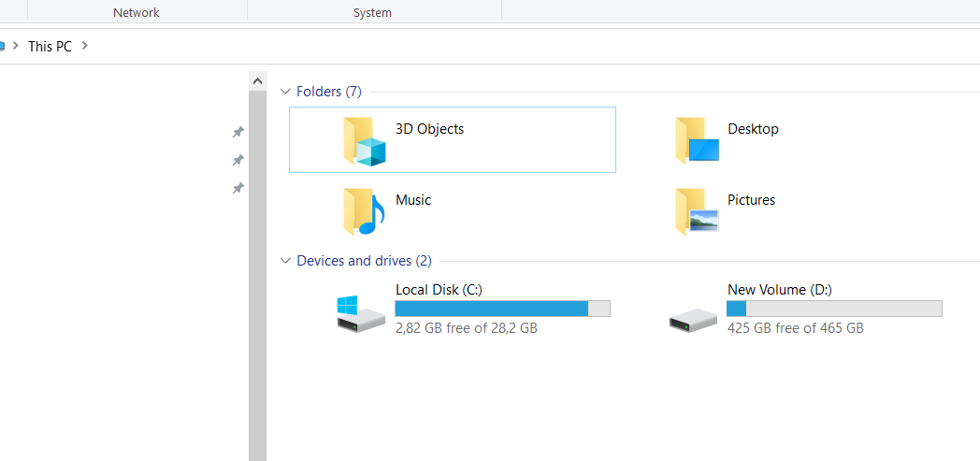
Task: Open the 3D Objects folder icon
Action: (364, 141)
